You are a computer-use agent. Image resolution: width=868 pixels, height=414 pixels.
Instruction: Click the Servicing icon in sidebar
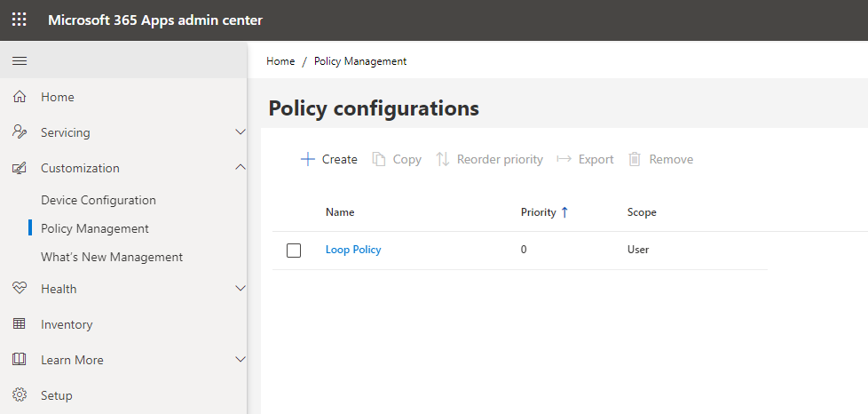[20, 131]
